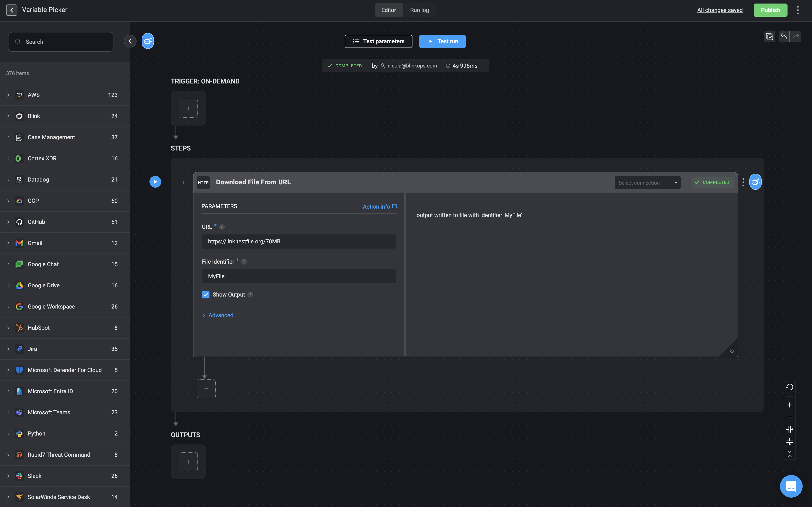The image size is (812, 507).
Task: Reset the canvas view with the rotate icon
Action: [789, 387]
